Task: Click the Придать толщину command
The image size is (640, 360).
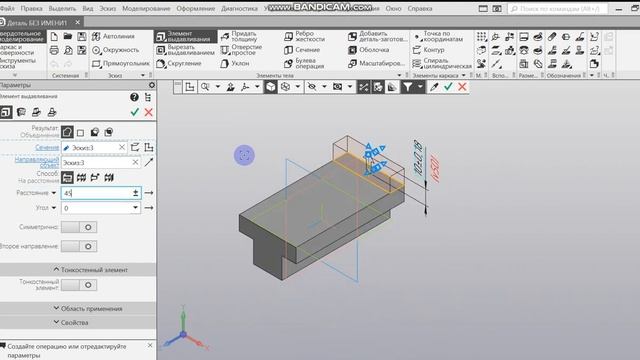Action: coord(239,36)
